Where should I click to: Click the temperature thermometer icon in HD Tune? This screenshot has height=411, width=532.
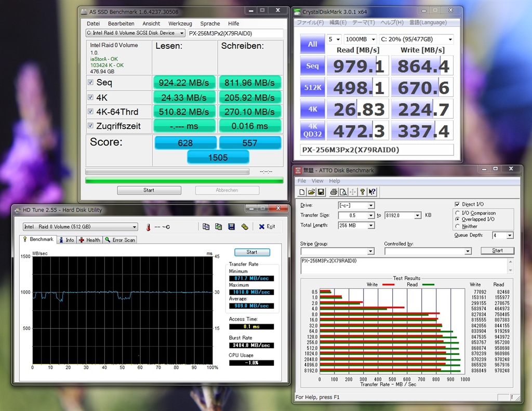click(148, 227)
